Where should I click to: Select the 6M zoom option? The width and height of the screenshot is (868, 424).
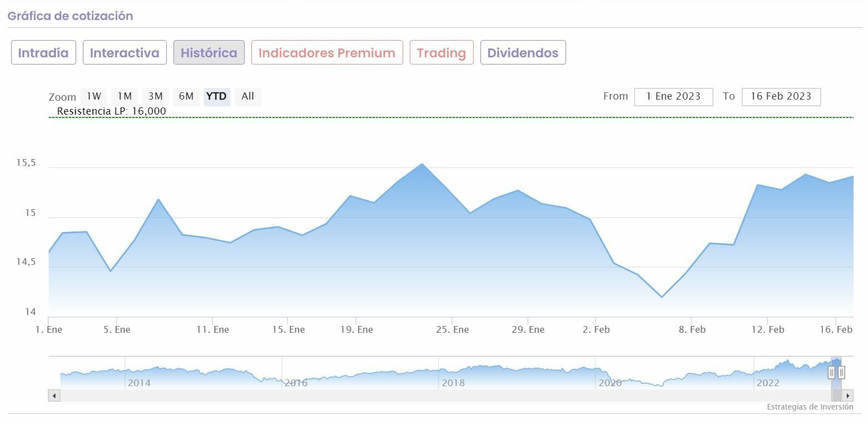click(186, 96)
